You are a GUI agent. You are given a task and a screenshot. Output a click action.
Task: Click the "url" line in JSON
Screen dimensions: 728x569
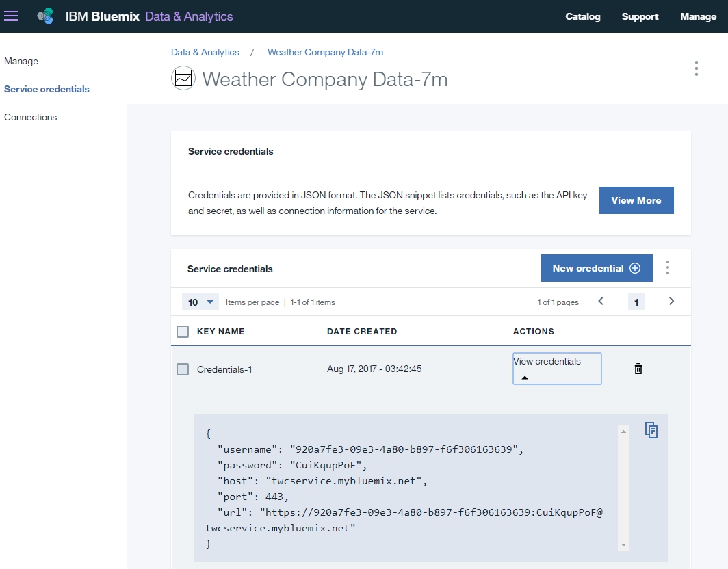point(404,520)
